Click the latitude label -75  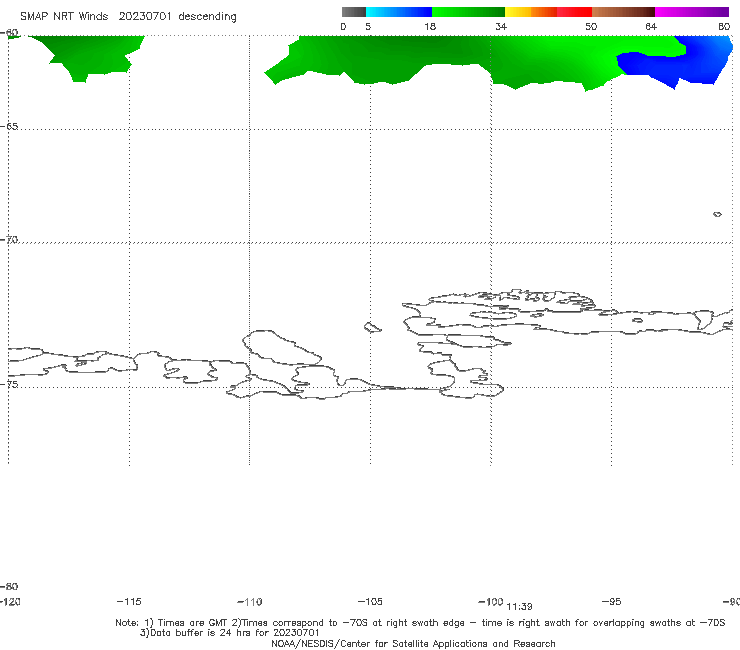pos(9,384)
